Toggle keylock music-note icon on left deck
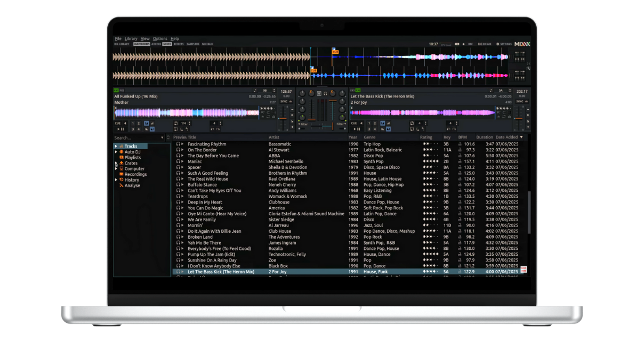 click(x=255, y=90)
